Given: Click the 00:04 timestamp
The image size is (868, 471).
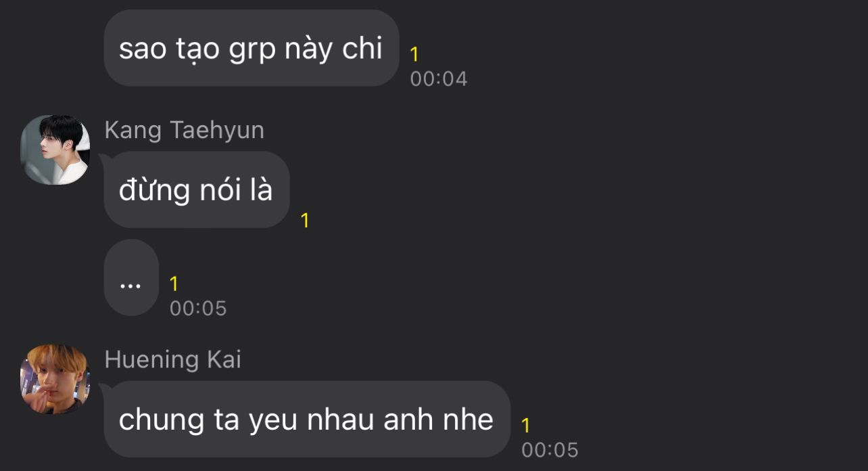Looking at the screenshot, I should coord(439,78).
